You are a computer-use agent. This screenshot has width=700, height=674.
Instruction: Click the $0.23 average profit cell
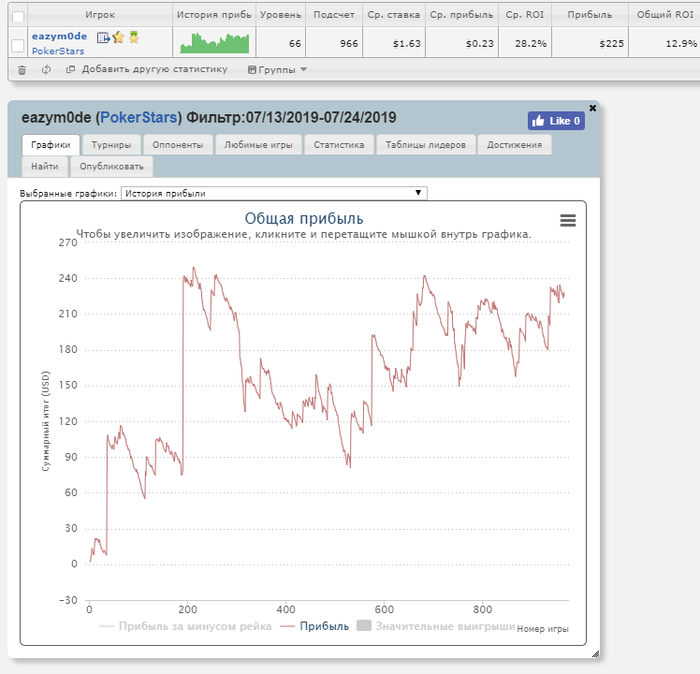pos(462,43)
